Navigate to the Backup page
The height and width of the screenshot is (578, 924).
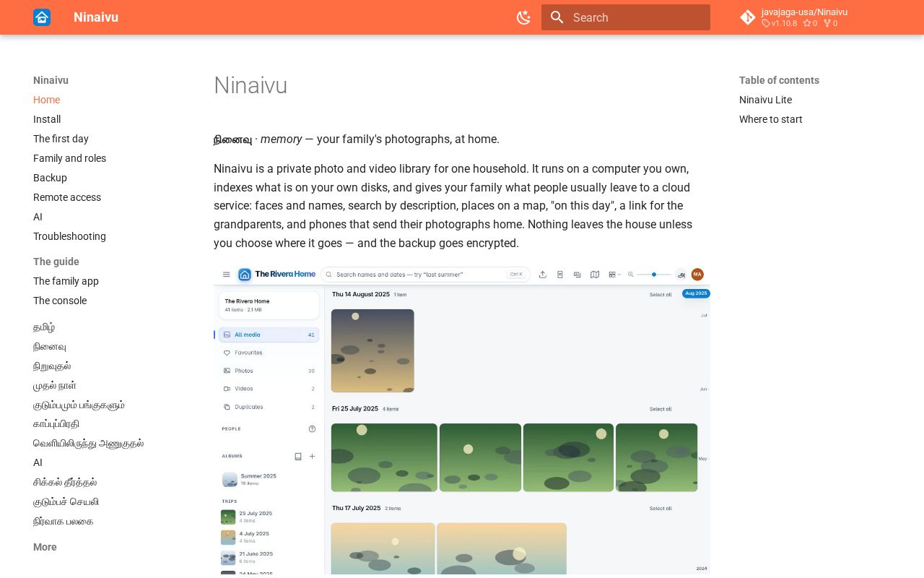pos(50,178)
